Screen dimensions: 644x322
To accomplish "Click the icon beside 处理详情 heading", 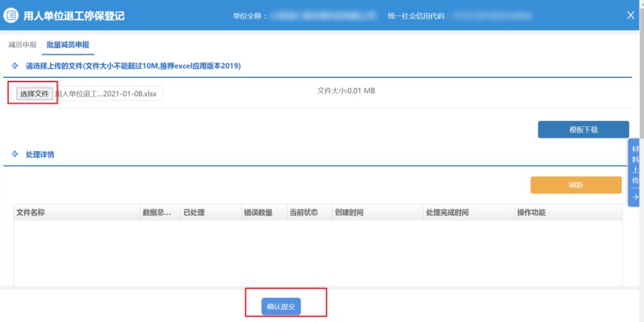I will tap(14, 154).
